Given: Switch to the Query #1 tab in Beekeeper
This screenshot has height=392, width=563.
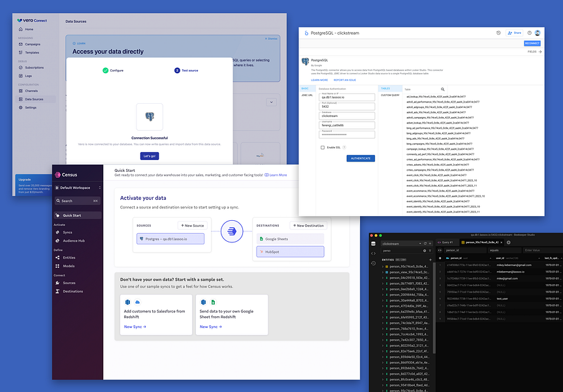Looking at the screenshot, I should 446,242.
